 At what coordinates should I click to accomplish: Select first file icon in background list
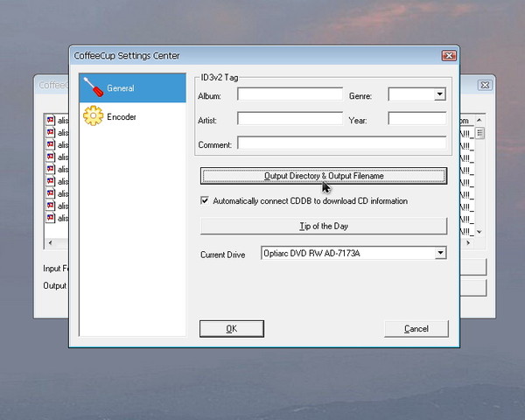click(51, 120)
